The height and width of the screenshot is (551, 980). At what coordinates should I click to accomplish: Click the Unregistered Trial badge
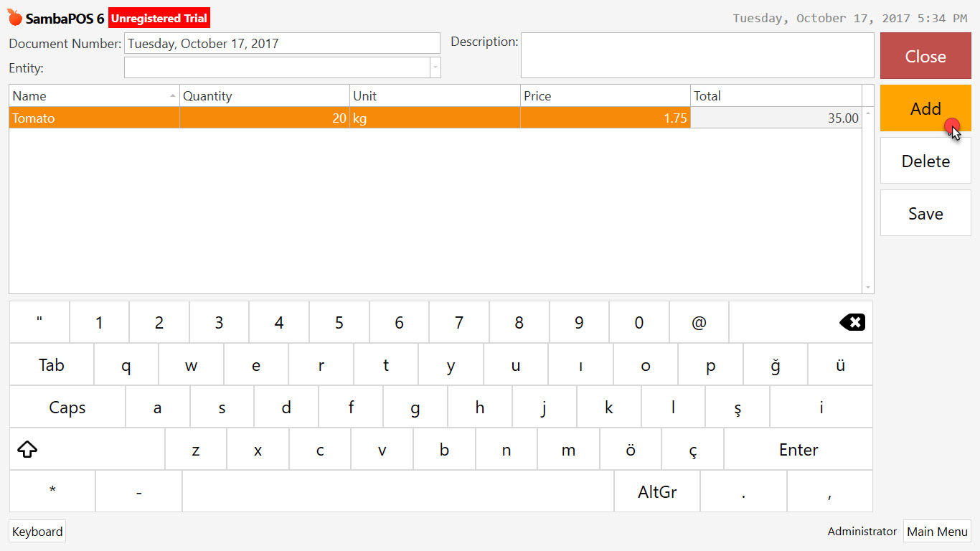tap(159, 18)
